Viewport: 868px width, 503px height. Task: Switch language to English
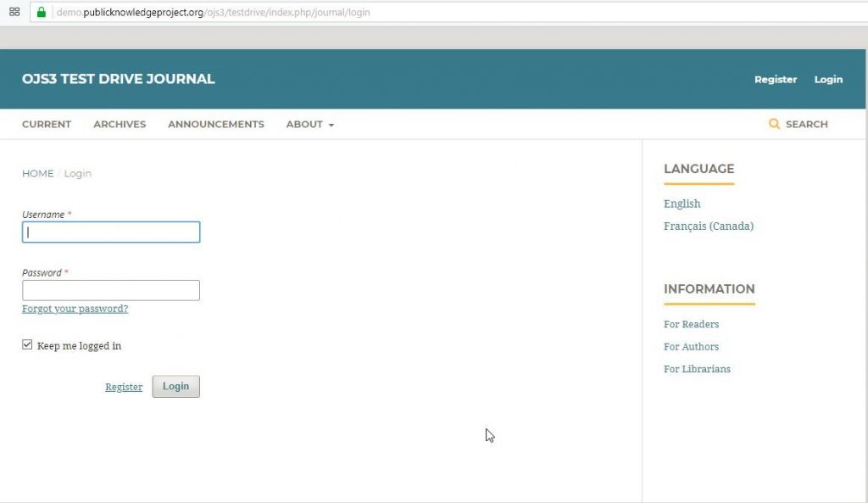tap(682, 204)
